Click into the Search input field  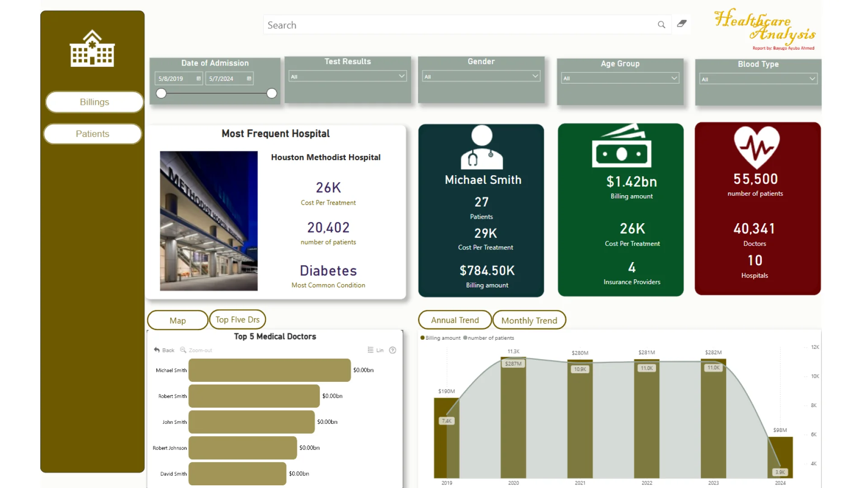point(452,25)
